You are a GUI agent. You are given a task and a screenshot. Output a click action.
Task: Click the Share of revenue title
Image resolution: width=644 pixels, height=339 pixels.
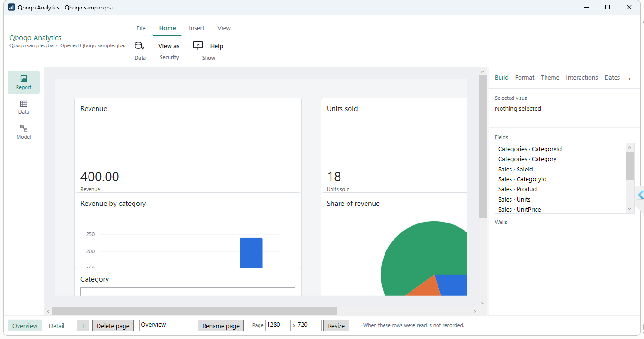(x=353, y=204)
